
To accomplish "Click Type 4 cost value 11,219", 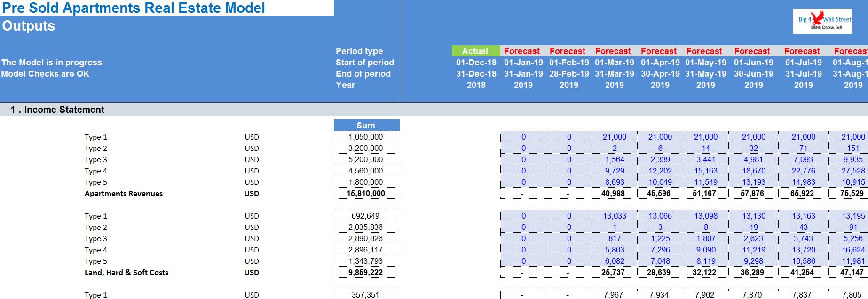I will coord(754,250).
